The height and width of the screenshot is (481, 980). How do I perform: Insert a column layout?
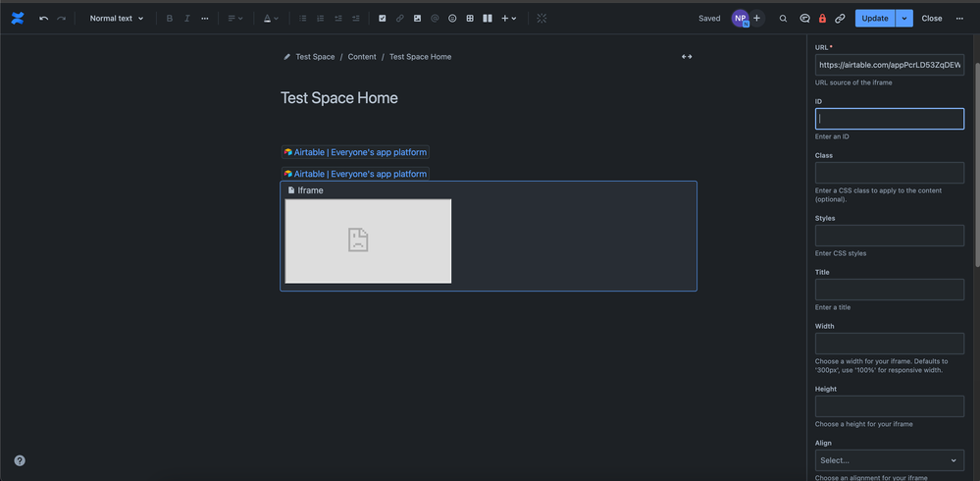tap(488, 18)
